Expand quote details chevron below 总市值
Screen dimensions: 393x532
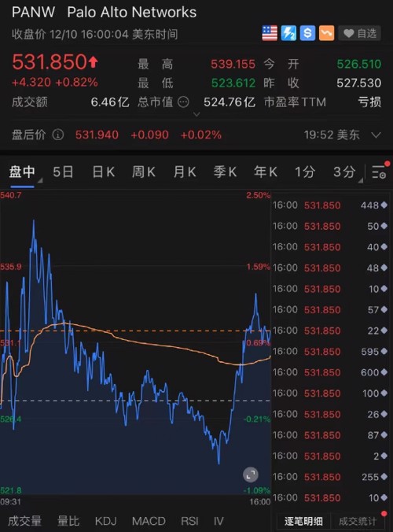[x=196, y=115]
